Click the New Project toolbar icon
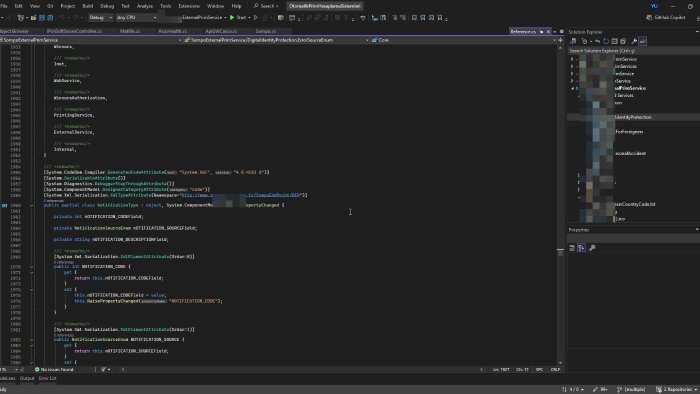 21,18
